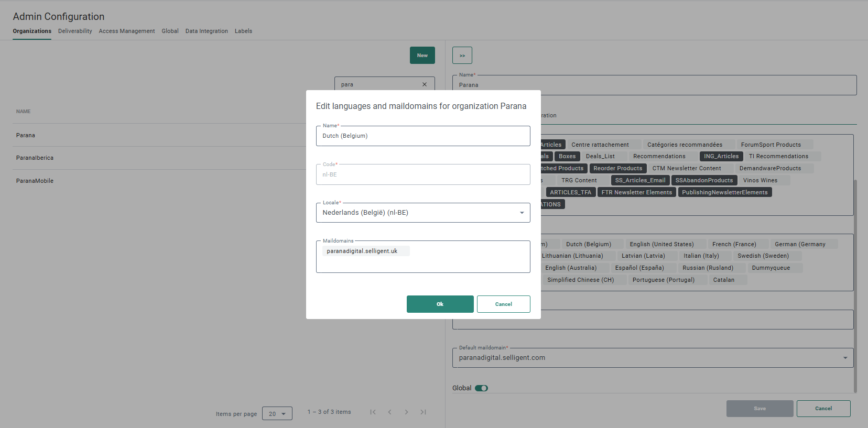Select the SSAbandonProducts tag

coord(704,180)
